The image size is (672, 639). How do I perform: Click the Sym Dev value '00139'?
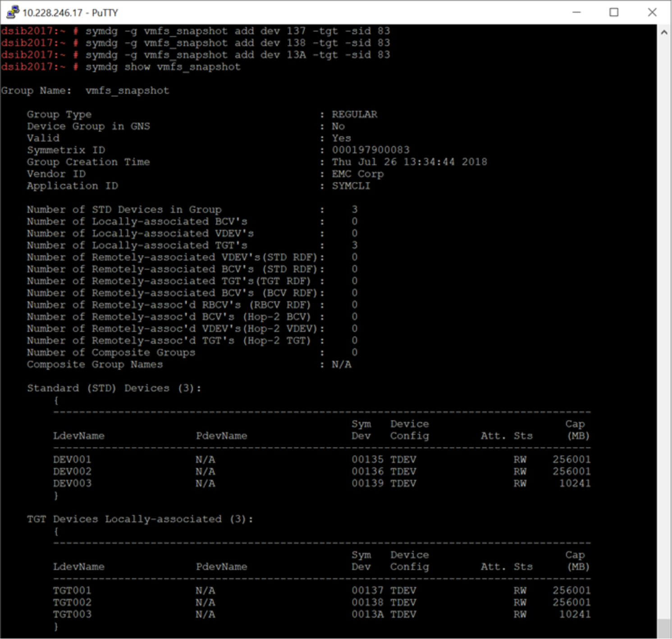tap(367, 483)
